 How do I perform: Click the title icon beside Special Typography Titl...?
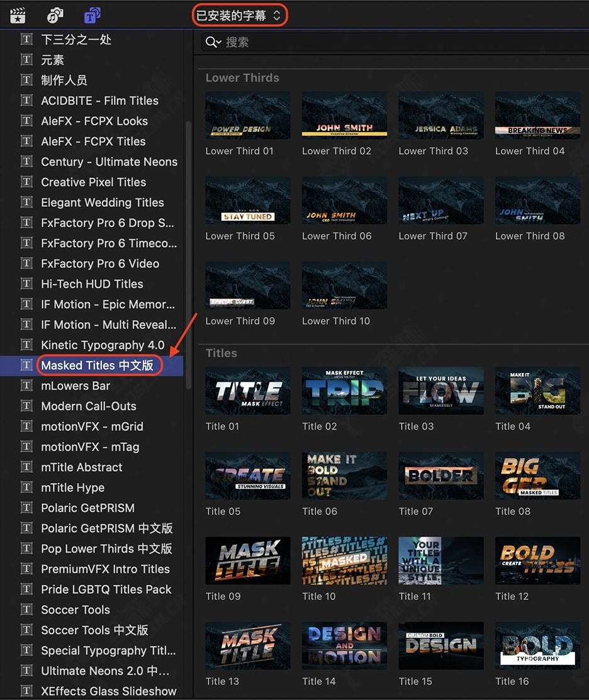27,650
